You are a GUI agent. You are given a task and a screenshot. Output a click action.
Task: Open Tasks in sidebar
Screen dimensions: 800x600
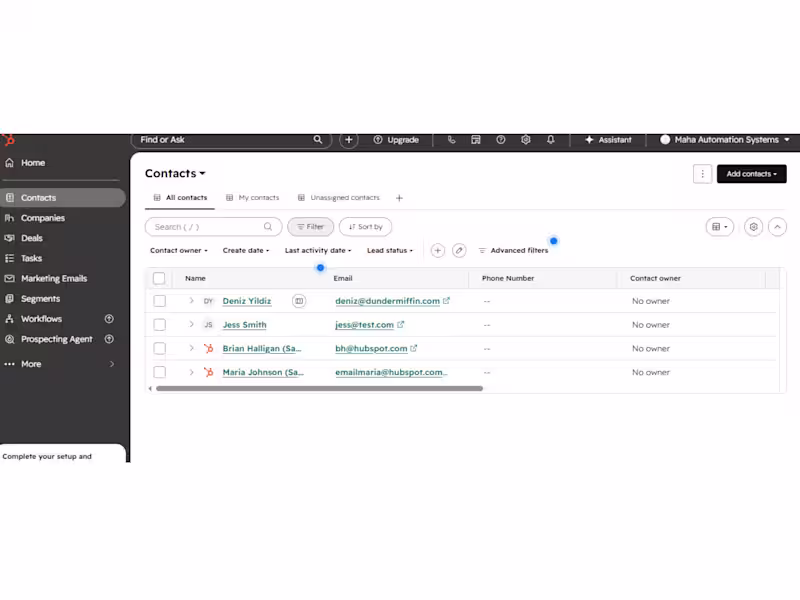(x=31, y=258)
